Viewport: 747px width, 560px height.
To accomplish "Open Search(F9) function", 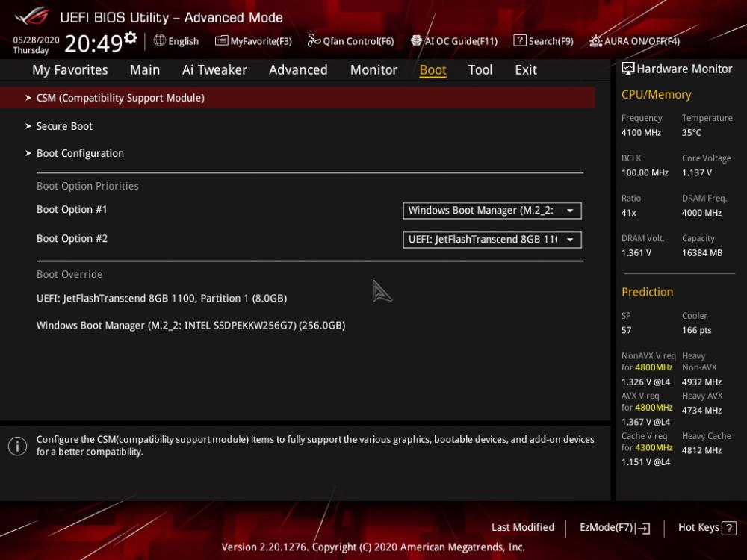I will pos(551,41).
